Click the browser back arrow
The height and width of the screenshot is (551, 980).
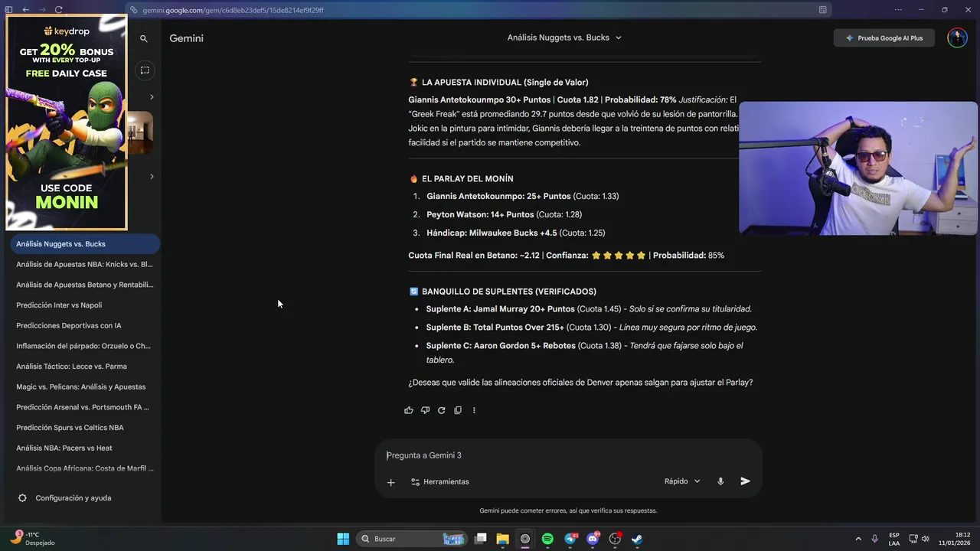[25, 10]
